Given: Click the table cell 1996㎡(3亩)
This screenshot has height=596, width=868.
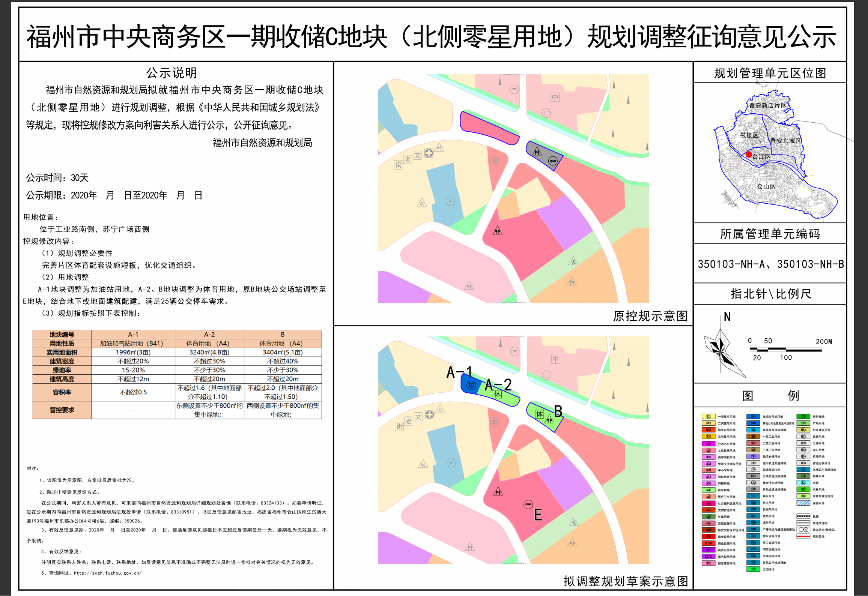Looking at the screenshot, I should pyautogui.click(x=133, y=353).
